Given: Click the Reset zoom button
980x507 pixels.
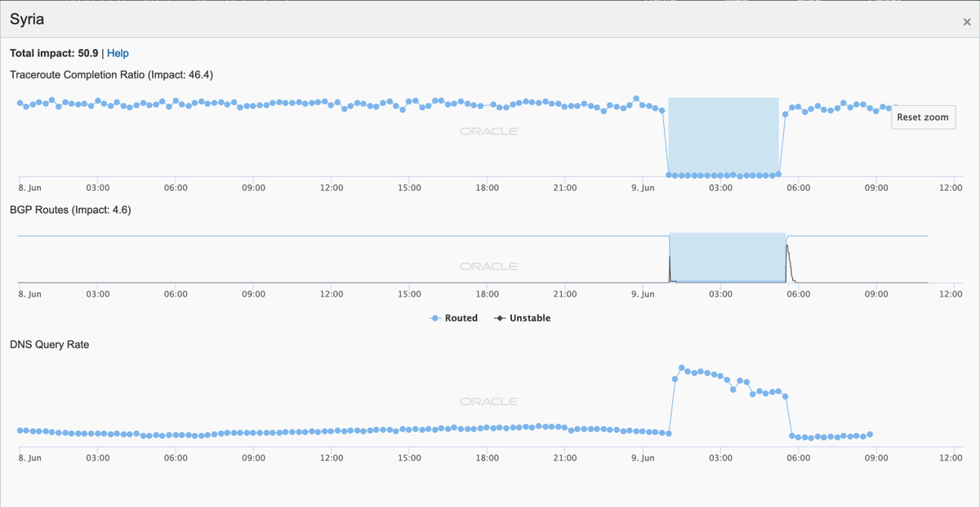Looking at the screenshot, I should click(x=923, y=117).
